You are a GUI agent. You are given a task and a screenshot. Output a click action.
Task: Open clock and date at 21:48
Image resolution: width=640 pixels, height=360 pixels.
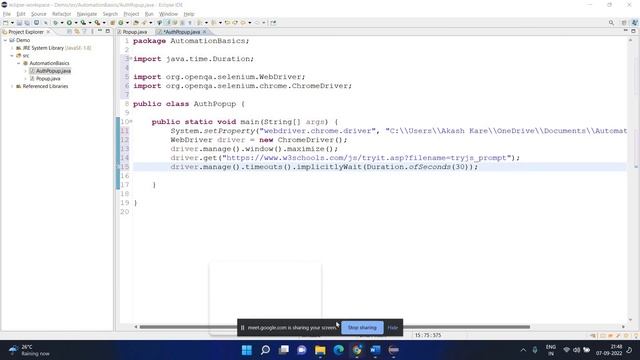coord(609,350)
